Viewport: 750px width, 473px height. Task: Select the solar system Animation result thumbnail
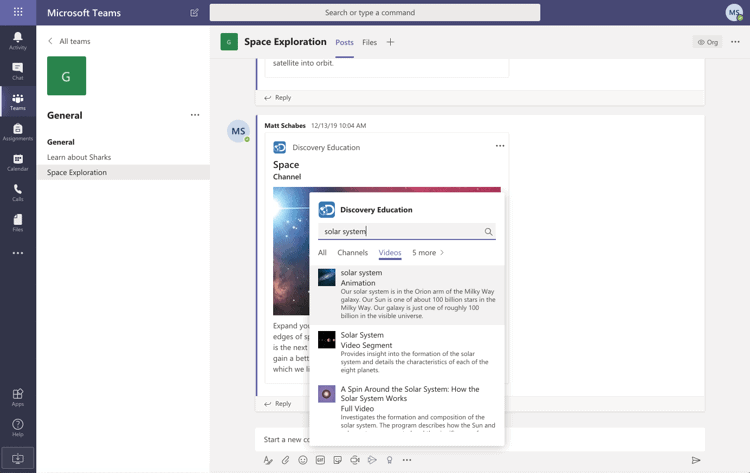[x=327, y=278]
